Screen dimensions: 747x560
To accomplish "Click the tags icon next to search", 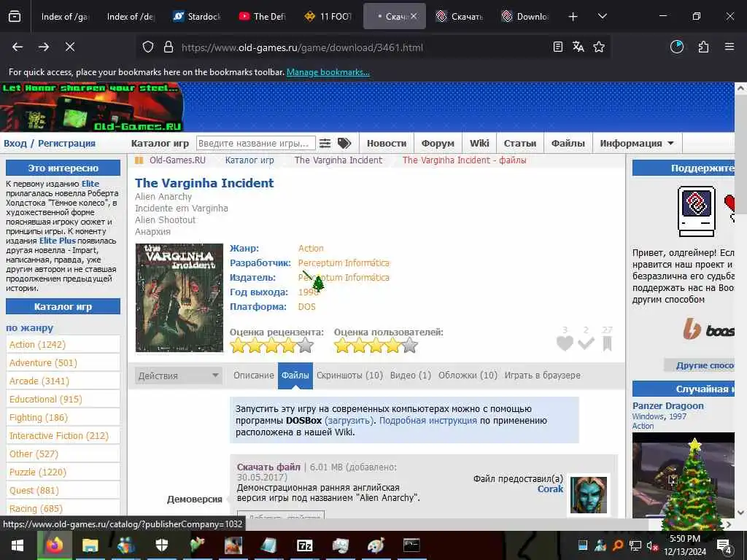I will pyautogui.click(x=344, y=143).
